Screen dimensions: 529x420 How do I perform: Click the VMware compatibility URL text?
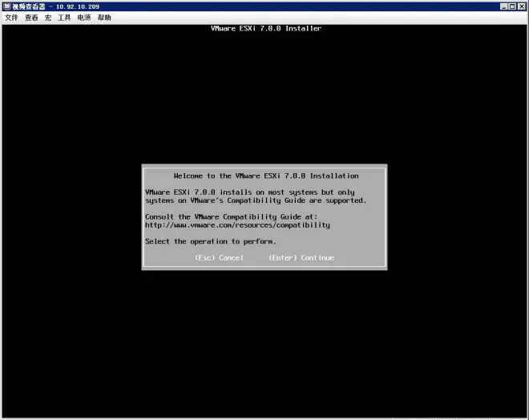237,225
